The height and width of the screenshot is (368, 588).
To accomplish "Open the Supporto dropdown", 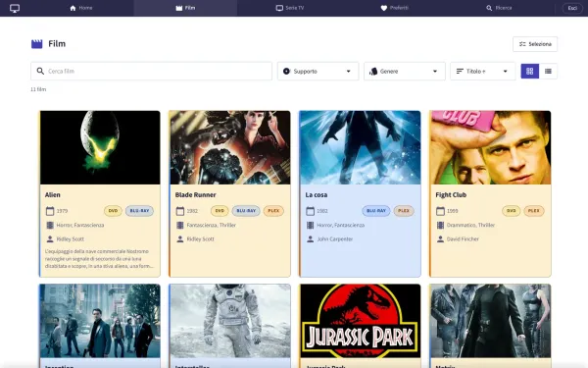I will click(318, 71).
